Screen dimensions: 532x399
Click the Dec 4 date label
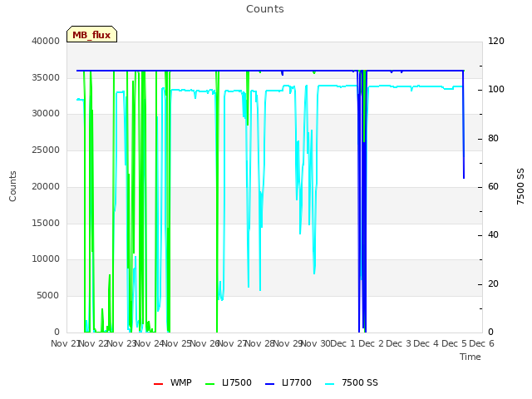point(426,343)
